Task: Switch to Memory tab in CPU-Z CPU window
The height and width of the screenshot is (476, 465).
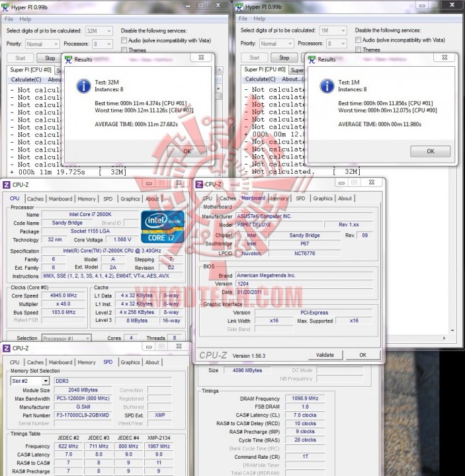Action: click(x=87, y=199)
